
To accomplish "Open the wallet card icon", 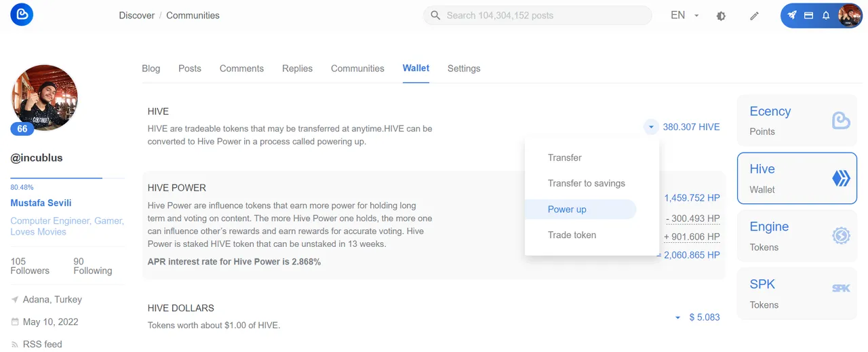I will coord(808,15).
